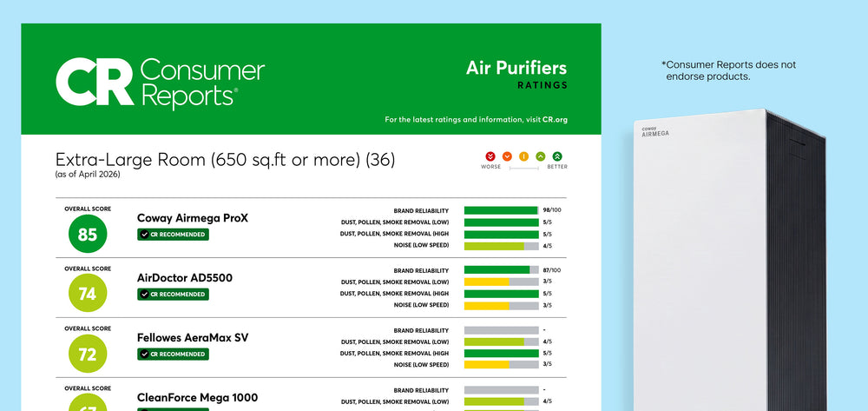This screenshot has width=868, height=411.
Task: Click Fellowes AeraMax '4/5' low-speed removal value
Action: [548, 341]
